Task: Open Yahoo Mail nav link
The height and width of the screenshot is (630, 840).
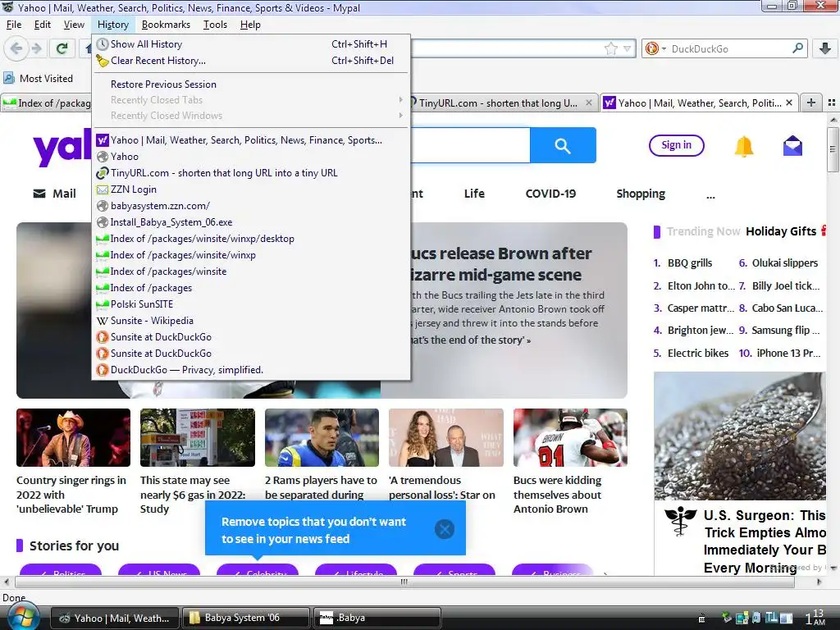Action: point(55,194)
